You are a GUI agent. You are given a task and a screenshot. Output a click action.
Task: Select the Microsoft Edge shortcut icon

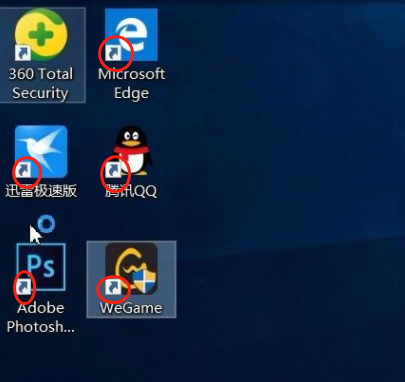[131, 35]
